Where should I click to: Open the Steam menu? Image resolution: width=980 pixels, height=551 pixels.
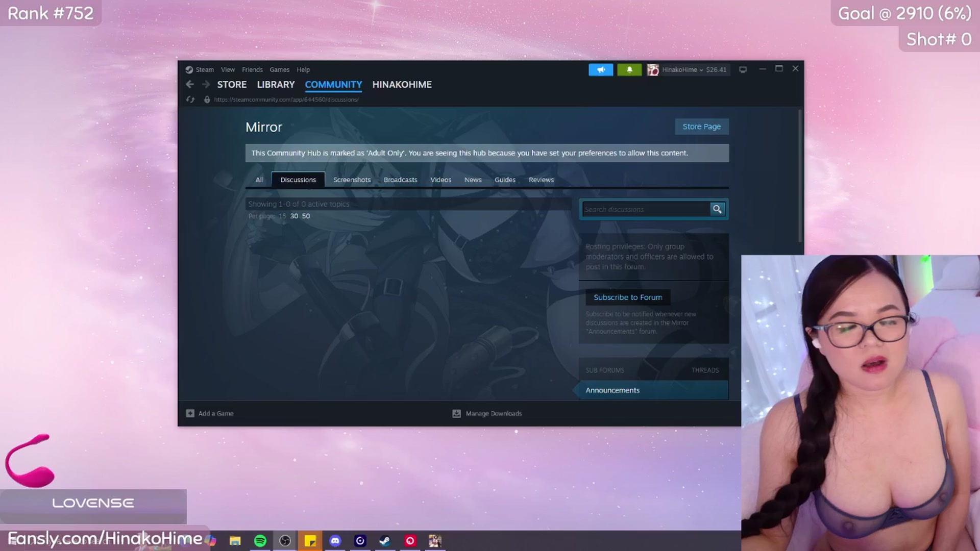click(205, 70)
